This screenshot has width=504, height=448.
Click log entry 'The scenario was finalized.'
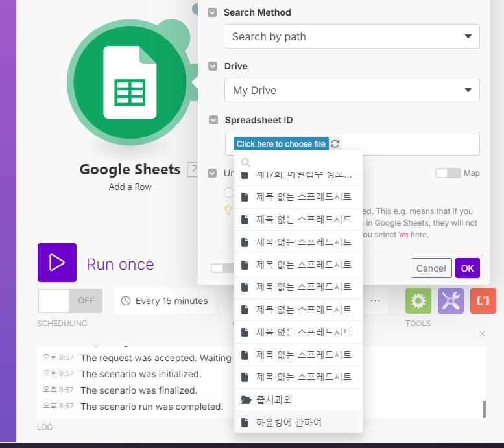point(139,390)
